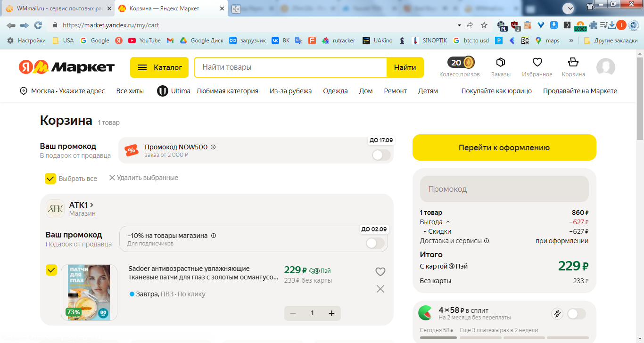Toggle the NOW500 promo code switch

coord(381,155)
